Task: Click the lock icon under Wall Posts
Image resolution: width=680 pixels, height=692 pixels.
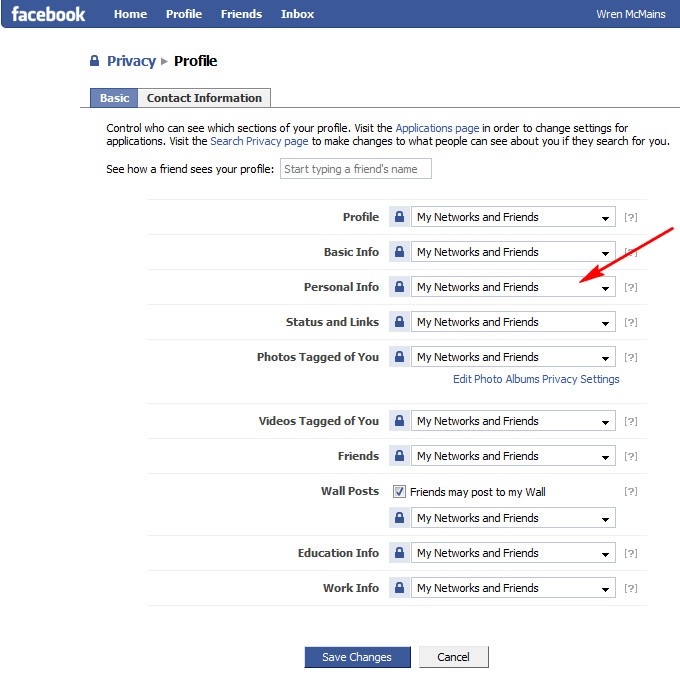Action: point(399,518)
